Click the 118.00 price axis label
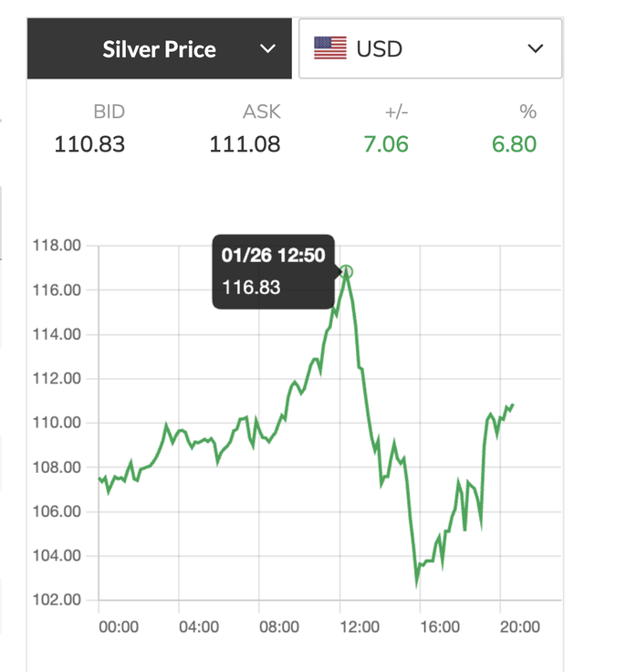Image resolution: width=637 pixels, height=672 pixels. [x=57, y=246]
